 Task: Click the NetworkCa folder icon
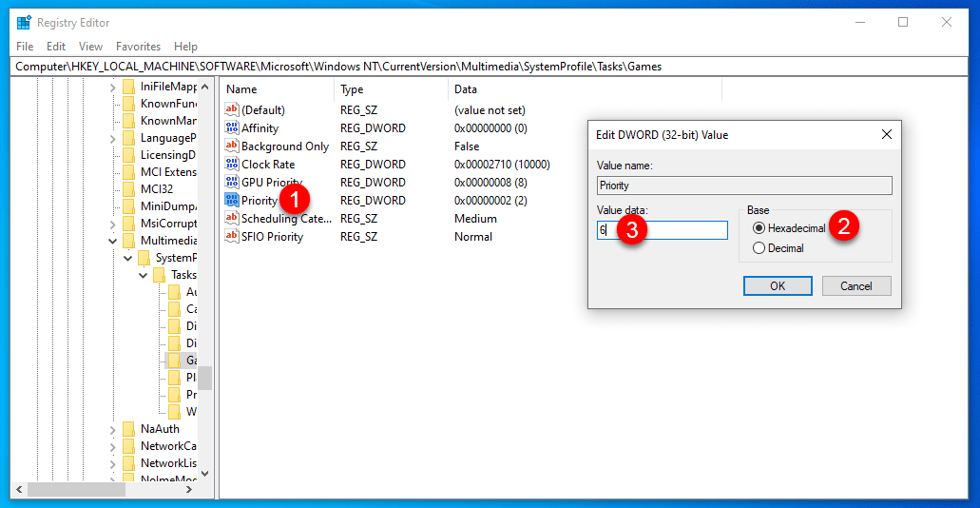129,446
